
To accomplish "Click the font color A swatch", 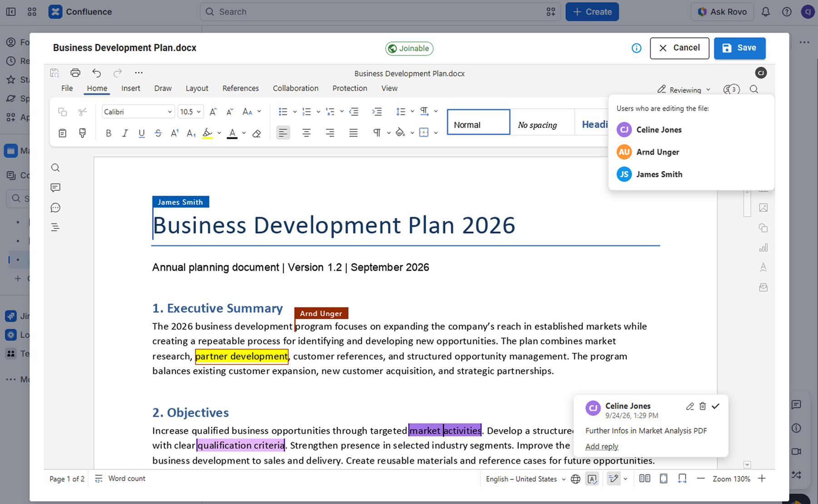I will pyautogui.click(x=232, y=133).
